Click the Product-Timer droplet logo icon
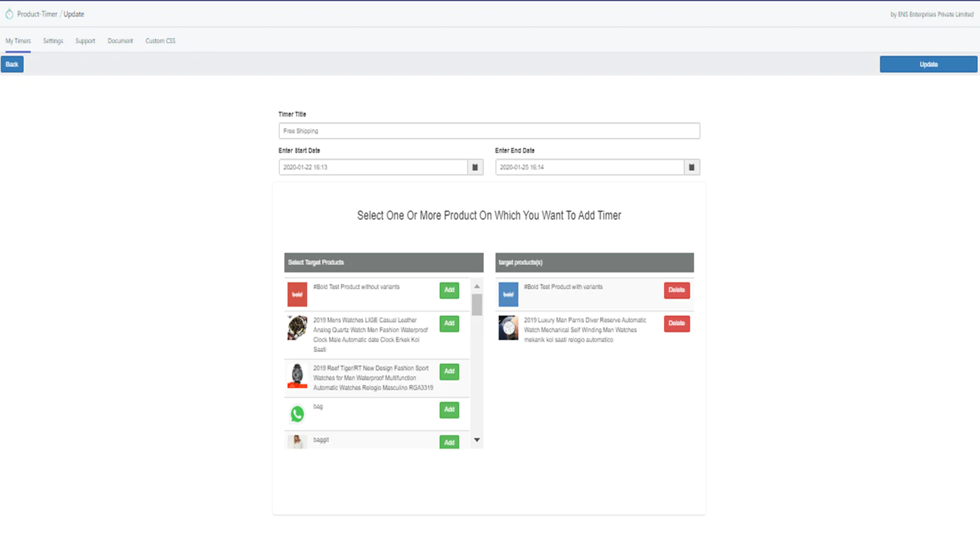 click(9, 14)
